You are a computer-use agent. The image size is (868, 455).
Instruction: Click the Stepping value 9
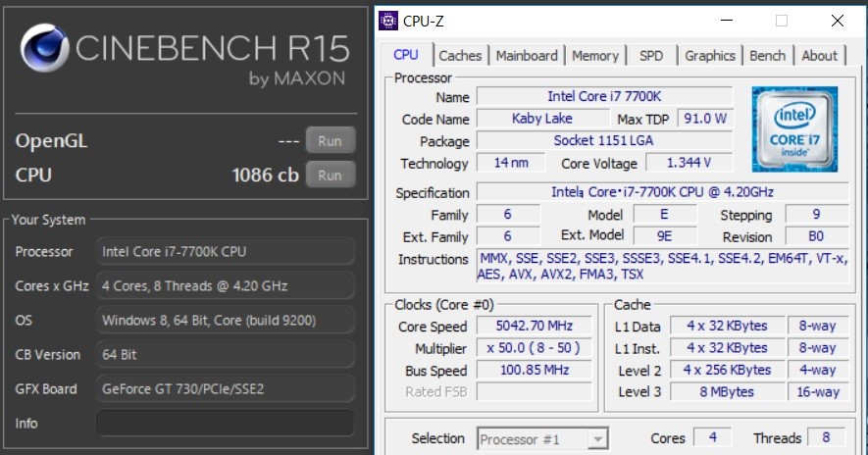click(817, 214)
